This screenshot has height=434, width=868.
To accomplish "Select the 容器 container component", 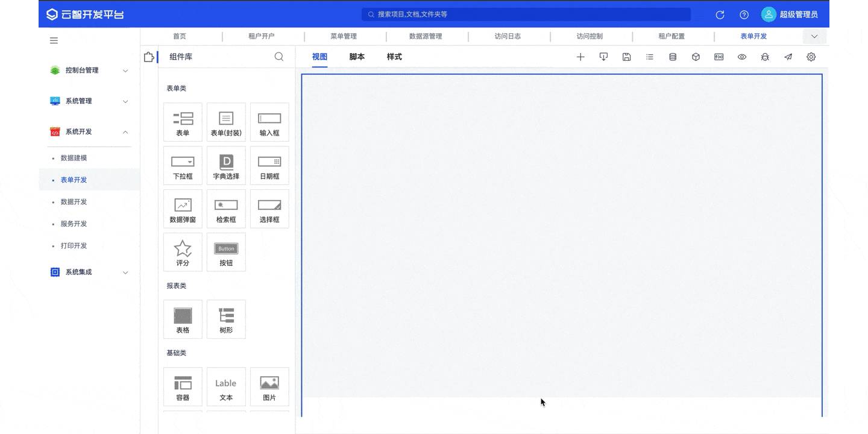I will click(x=183, y=386).
